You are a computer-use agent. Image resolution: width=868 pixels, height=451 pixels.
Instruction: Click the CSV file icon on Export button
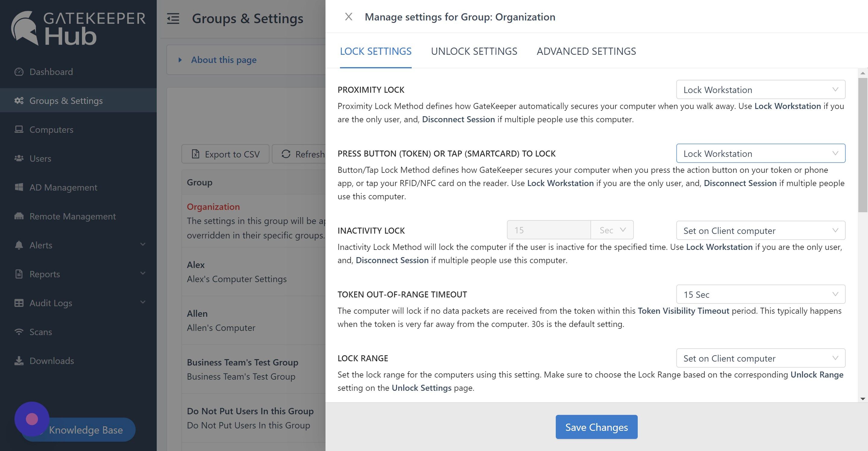point(195,154)
